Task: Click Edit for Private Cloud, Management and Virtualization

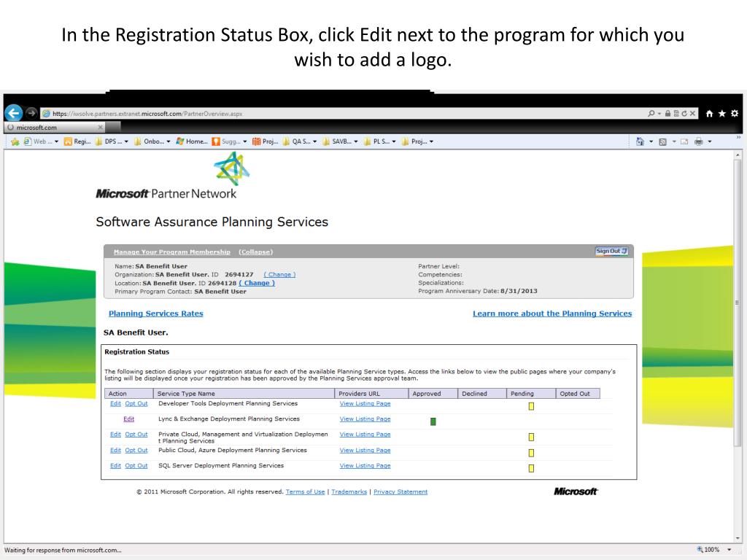Action: coord(115,435)
